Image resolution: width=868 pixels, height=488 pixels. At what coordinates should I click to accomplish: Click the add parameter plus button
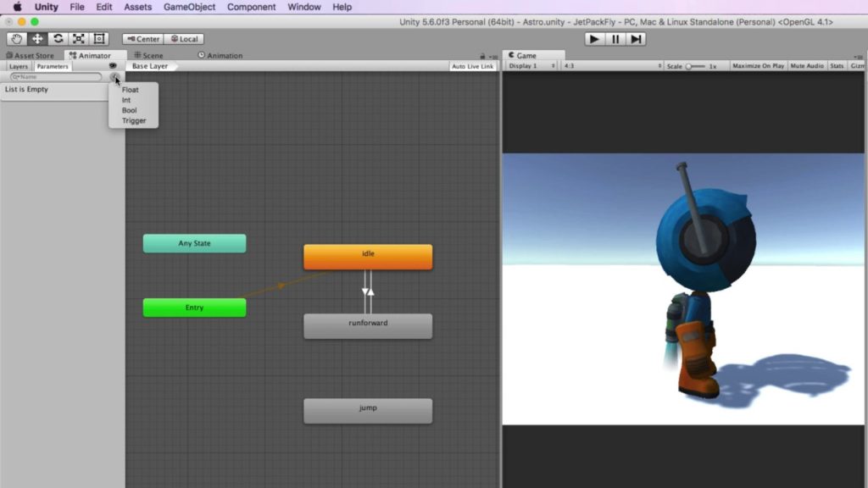114,77
